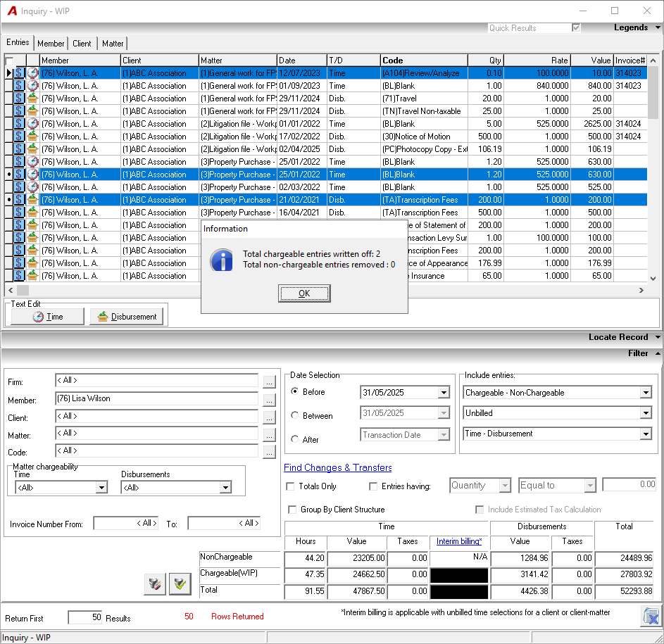Viewport: 664px width, 644px height.
Task: Open the Find Changes & Transfers link
Action: (337, 467)
